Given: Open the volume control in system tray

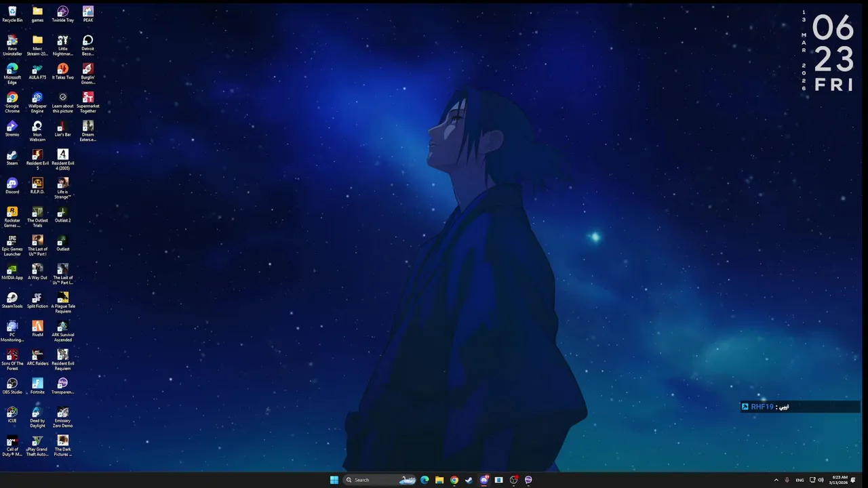Looking at the screenshot, I should pyautogui.click(x=821, y=480).
